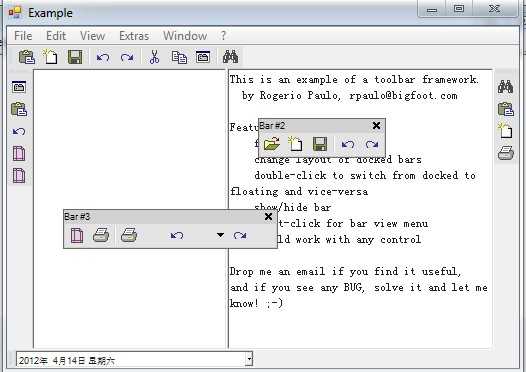Image resolution: width=526 pixels, height=372 pixels.
Task: Close the floating Bar #2
Action: (376, 126)
